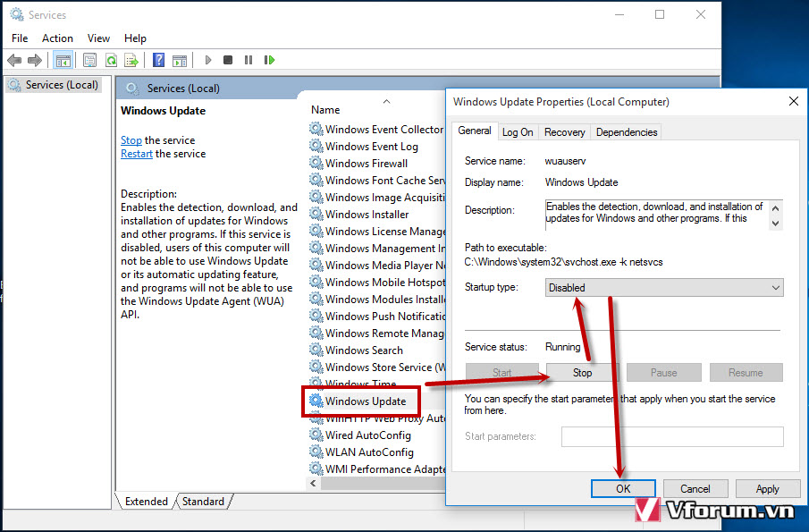Viewport: 809px width, 532px height.
Task: Click the list horizontal scroll left arrow
Action: tap(313, 483)
